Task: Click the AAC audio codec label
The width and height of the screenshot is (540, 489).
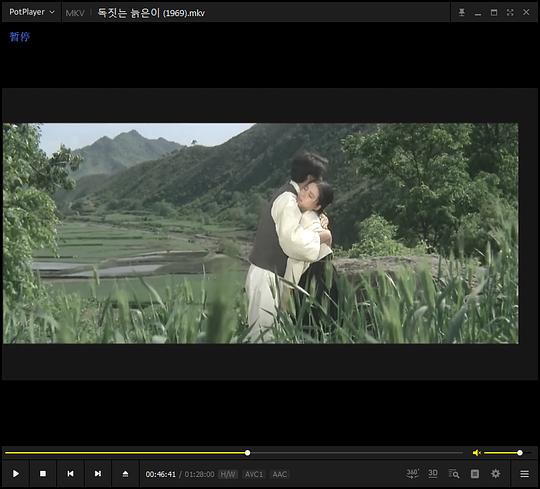Action: (x=280, y=475)
